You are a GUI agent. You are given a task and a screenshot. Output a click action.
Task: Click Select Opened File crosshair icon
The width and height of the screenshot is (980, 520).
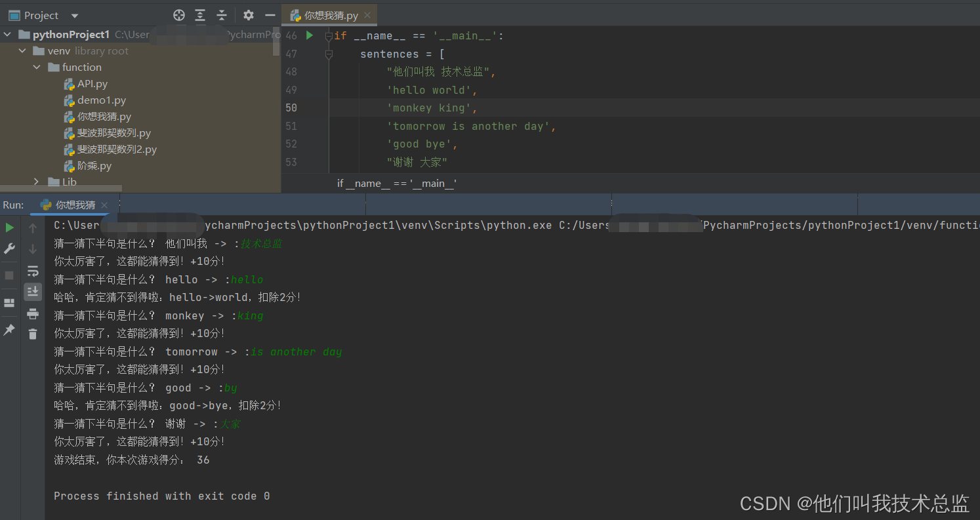pyautogui.click(x=178, y=15)
